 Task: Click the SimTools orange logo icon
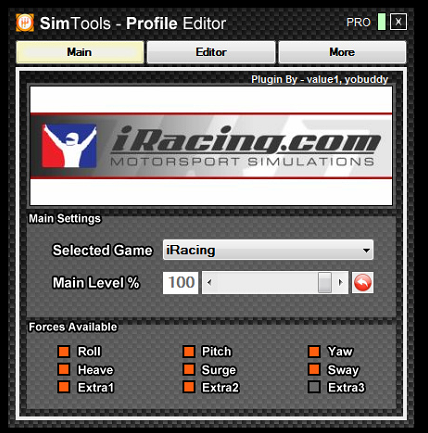25,23
